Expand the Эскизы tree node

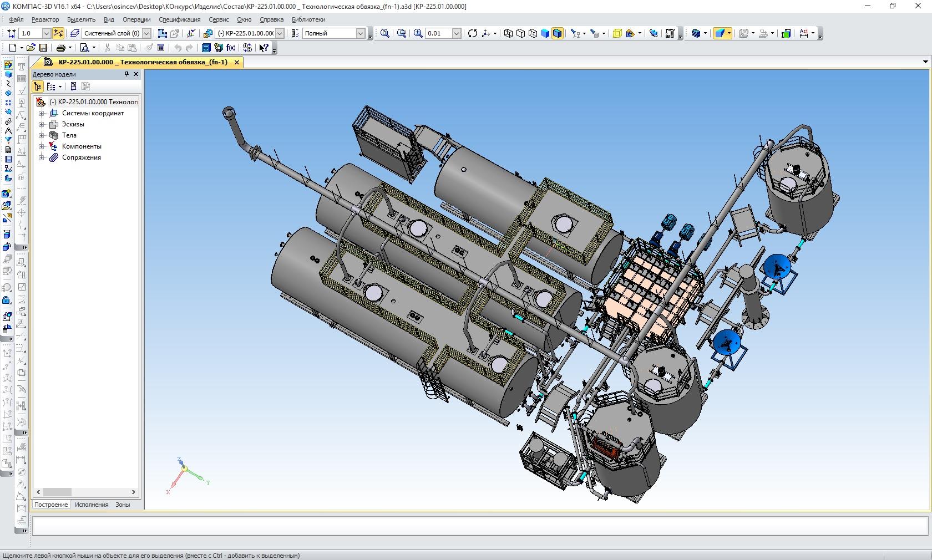(41, 124)
